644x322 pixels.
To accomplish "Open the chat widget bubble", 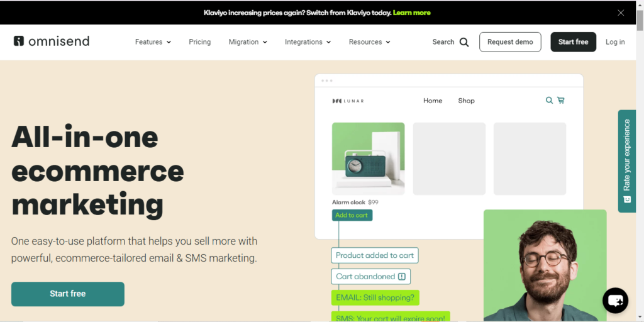I will [615, 300].
